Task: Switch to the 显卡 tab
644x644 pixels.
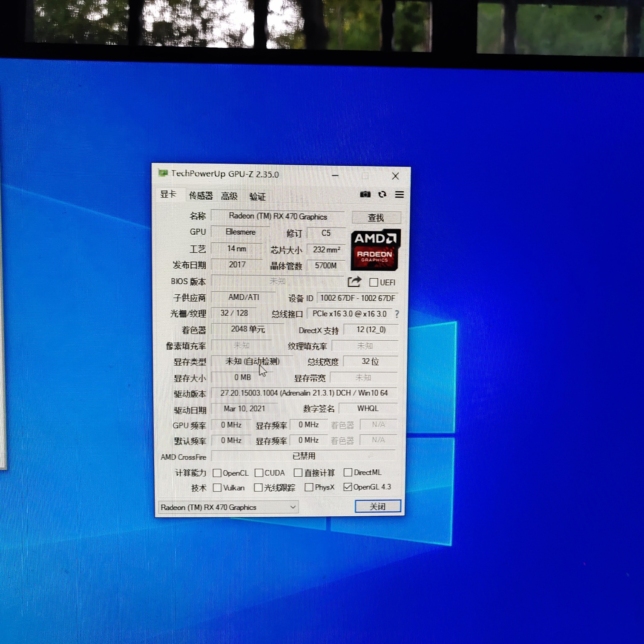Action: point(168,195)
